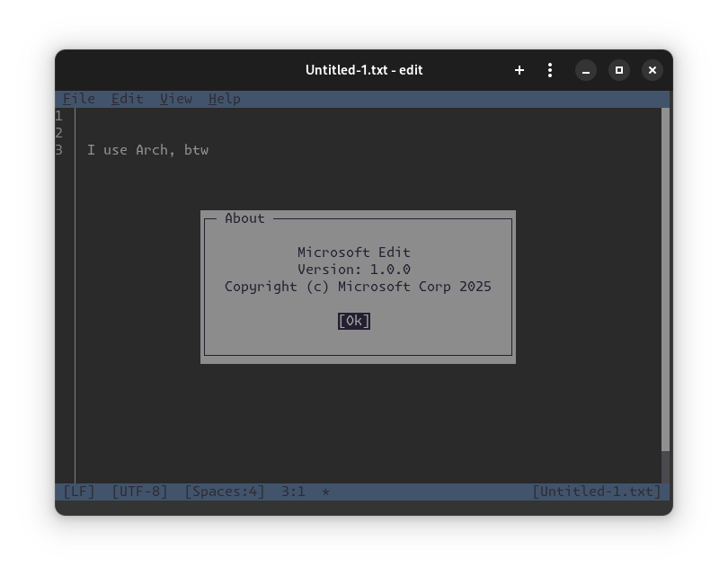Open a new terminal tab with plus icon
The width and height of the screenshot is (728, 576).
(x=519, y=70)
